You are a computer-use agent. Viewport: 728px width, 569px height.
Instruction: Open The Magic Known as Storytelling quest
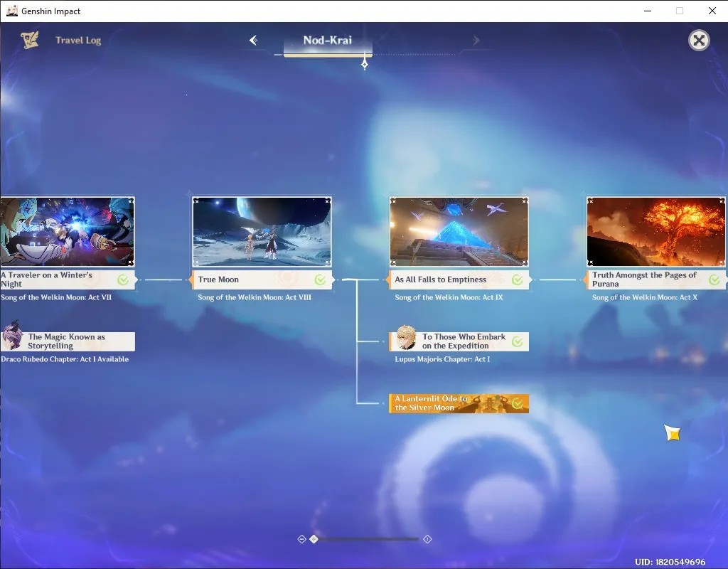point(68,341)
